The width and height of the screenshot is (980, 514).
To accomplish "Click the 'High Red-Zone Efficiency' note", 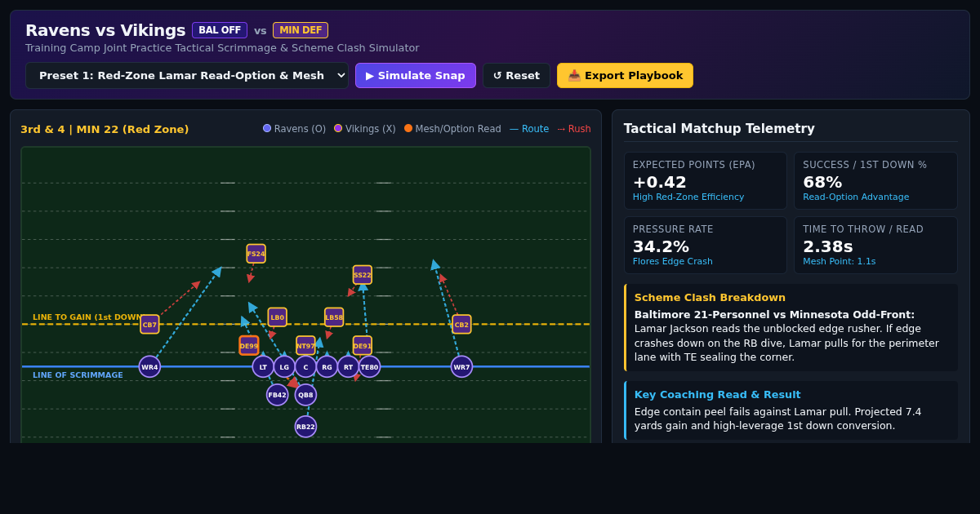I will click(688, 197).
